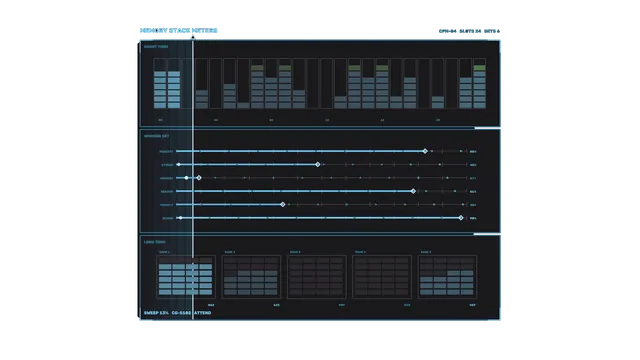Select the Bank 2 cell grid

tap(251, 277)
